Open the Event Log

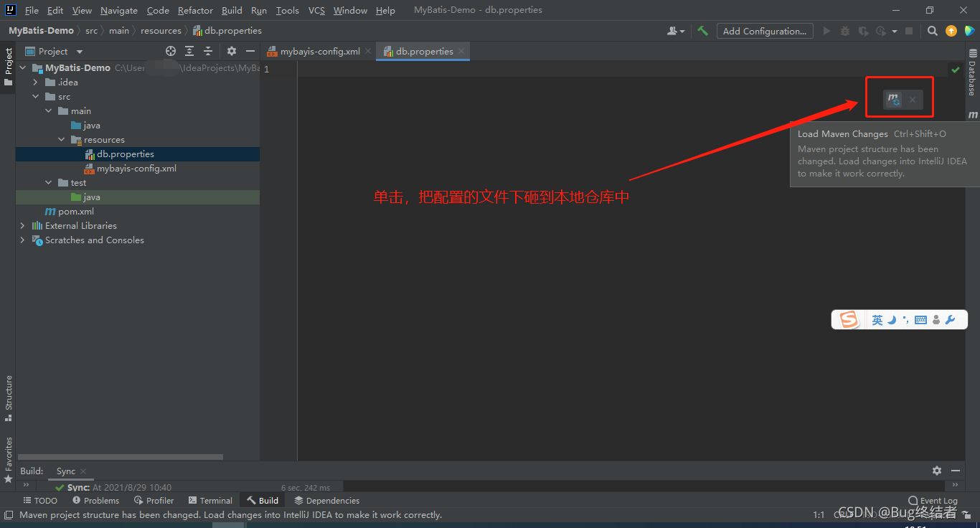(x=933, y=501)
